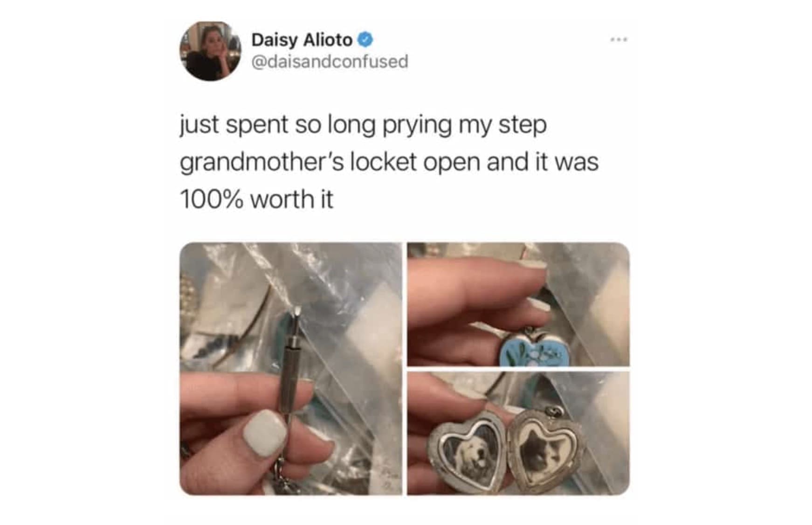Click the screwdriver's metal tip
The width and height of the screenshot is (812, 525).
[296, 315]
